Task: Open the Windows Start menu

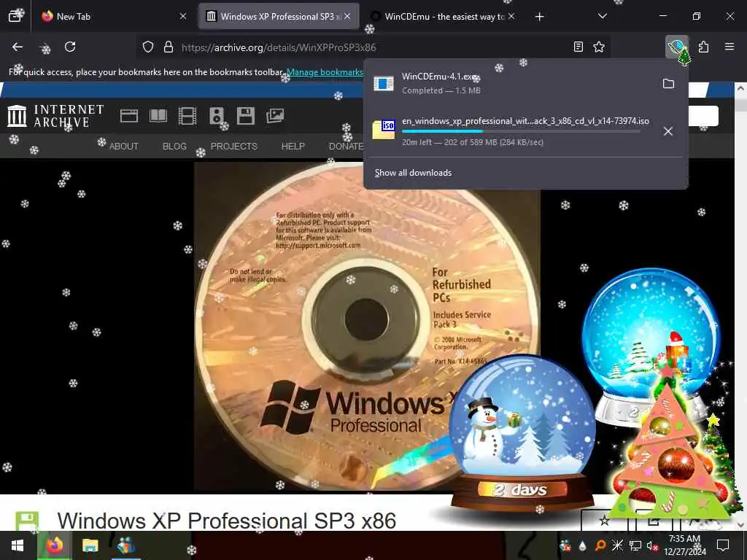Action: pos(18,545)
